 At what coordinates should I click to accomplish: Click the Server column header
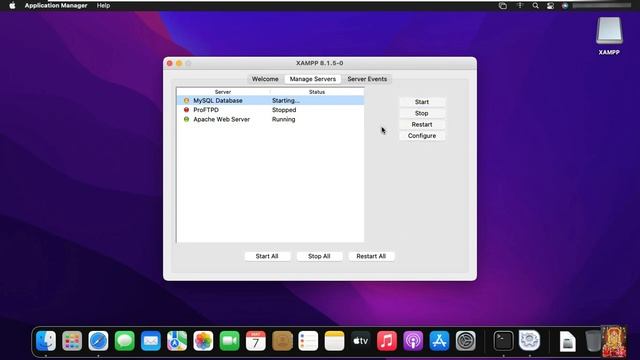[223, 92]
